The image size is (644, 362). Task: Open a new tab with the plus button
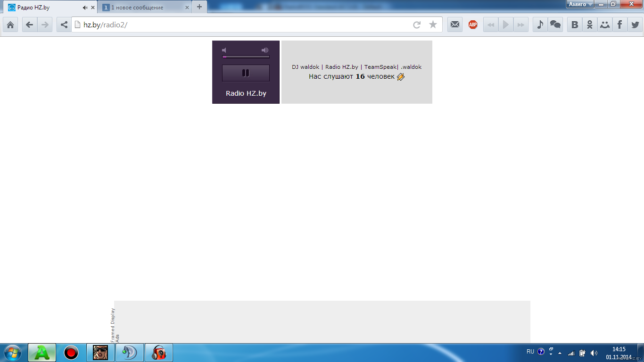tap(199, 7)
